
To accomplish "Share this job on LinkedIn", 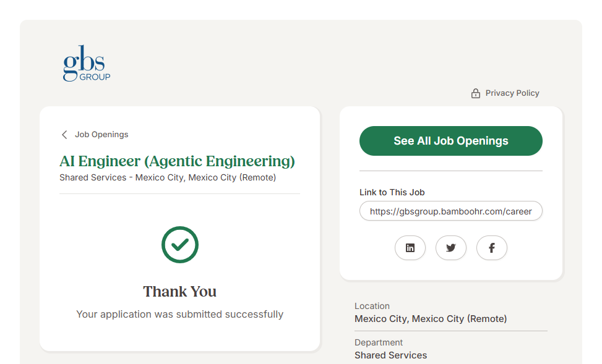I will pos(410,248).
